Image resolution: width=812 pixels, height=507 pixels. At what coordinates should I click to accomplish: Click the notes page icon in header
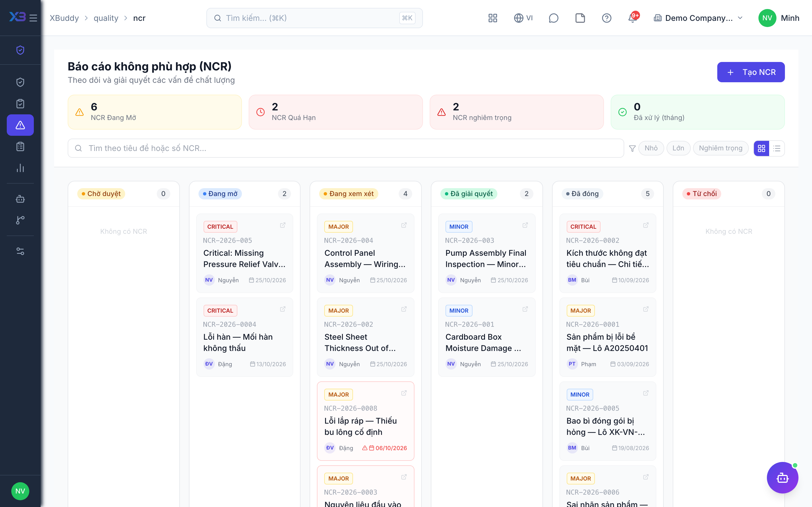pos(580,18)
